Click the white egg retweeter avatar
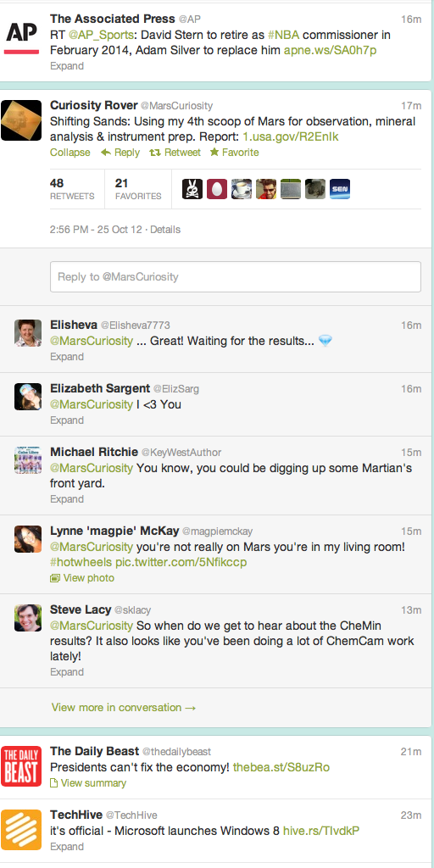 [217, 189]
